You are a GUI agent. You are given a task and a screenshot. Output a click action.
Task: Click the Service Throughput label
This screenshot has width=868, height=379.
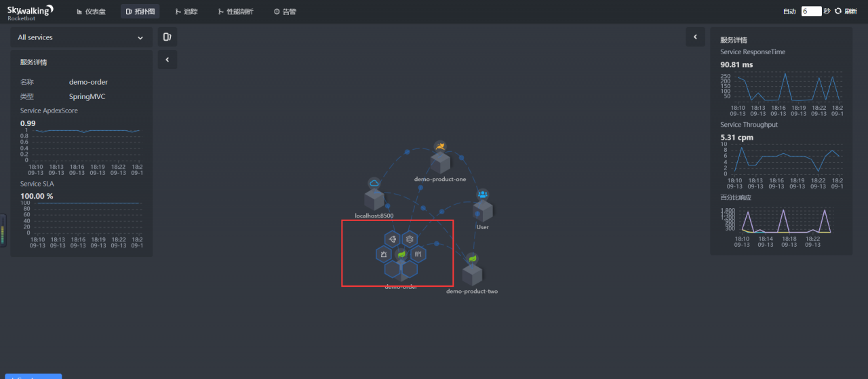point(749,125)
